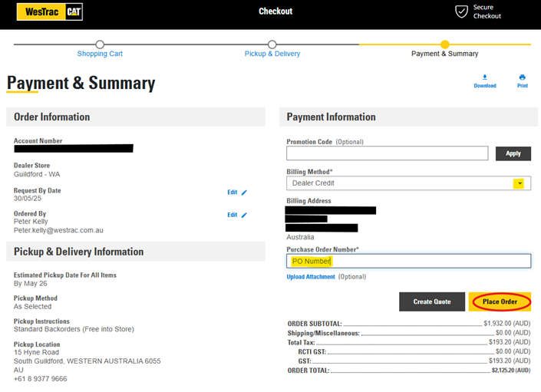The width and height of the screenshot is (541, 392).
Task: Click the WesTrac CAT logo
Action: click(x=50, y=12)
